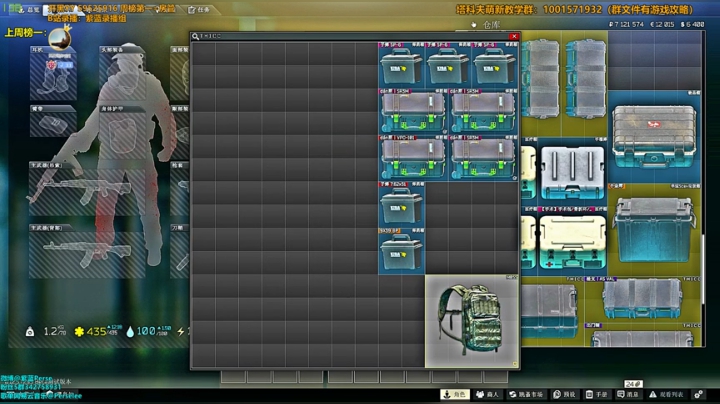Open the 商人 traders tab
Screen dimensions: 720x404
pyautogui.click(x=488, y=394)
